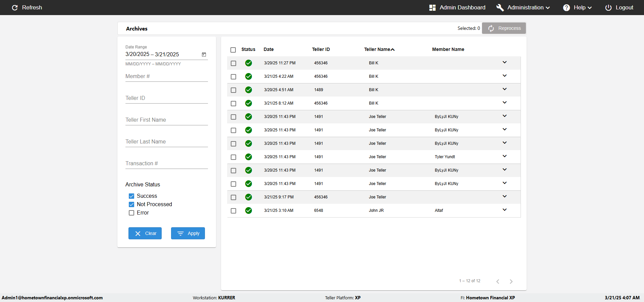
Task: Go to next page of results arrow
Action: coord(511,282)
